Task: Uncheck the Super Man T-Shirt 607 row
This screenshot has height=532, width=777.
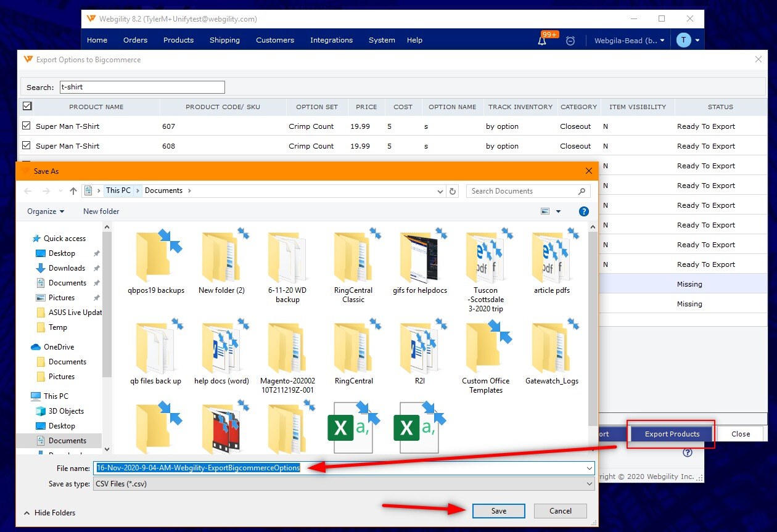Action: click(x=26, y=126)
